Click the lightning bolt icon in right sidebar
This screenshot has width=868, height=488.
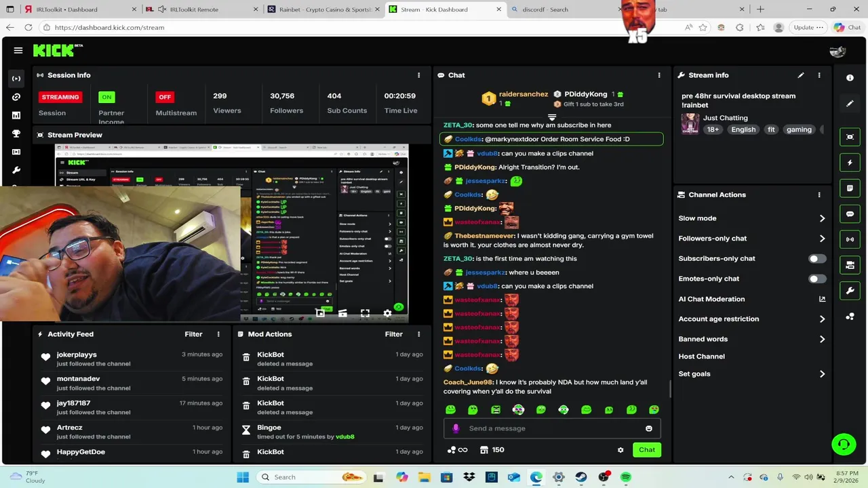[850, 163]
